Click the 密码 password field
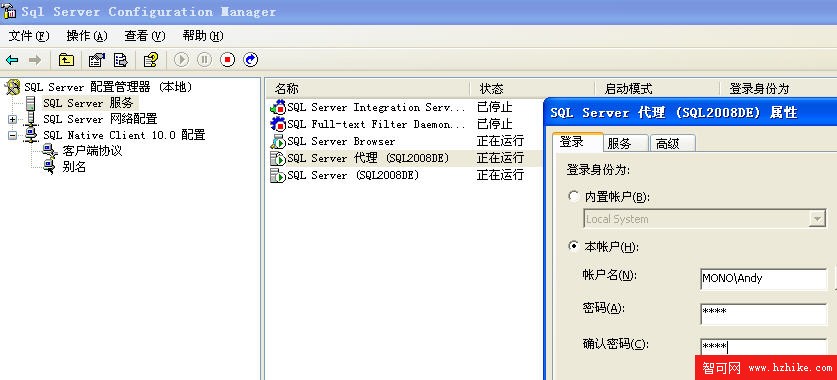 tap(763, 313)
